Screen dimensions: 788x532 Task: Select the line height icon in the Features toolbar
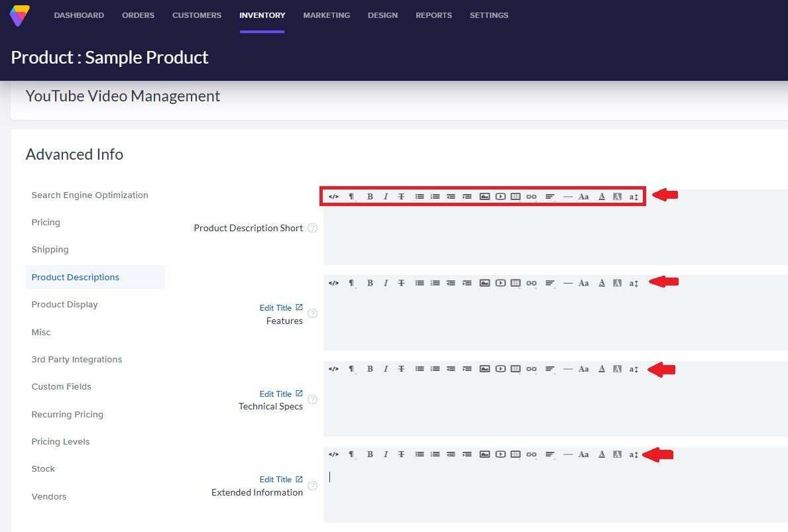[634, 282]
